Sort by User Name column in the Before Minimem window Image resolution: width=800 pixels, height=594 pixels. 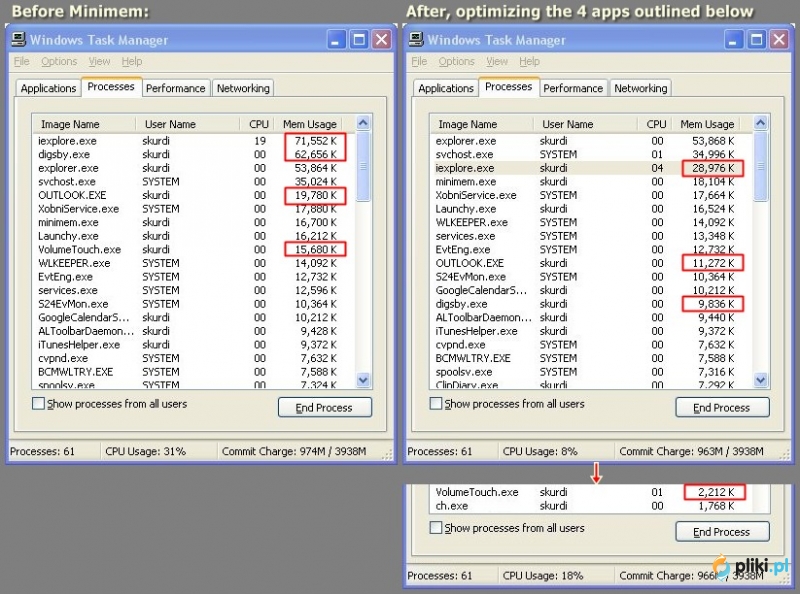pos(188,124)
